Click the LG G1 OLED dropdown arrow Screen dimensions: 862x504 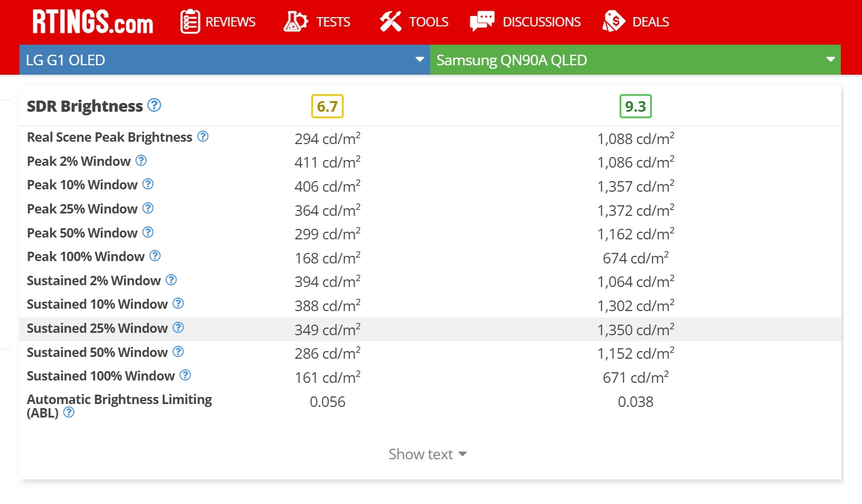(420, 59)
